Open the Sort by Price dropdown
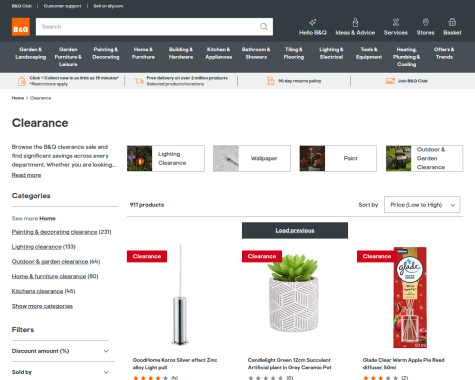This screenshot has width=475, height=380. [x=422, y=205]
